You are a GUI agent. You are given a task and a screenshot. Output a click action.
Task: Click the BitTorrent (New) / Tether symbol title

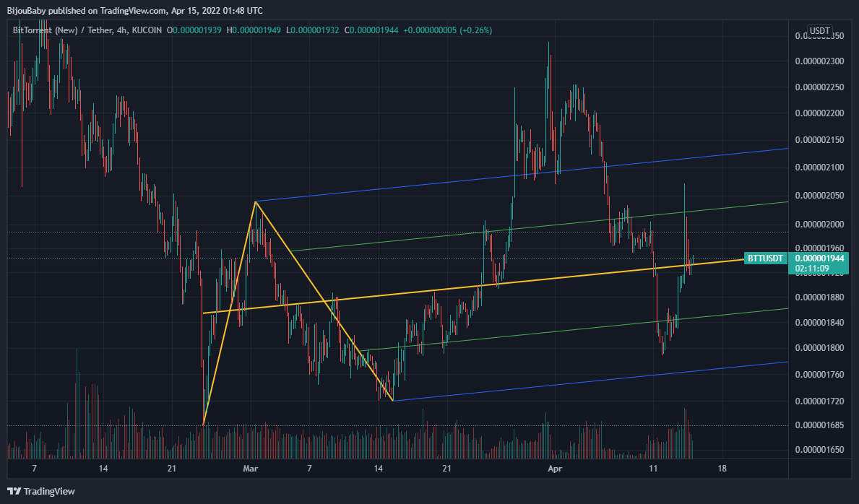62,30
